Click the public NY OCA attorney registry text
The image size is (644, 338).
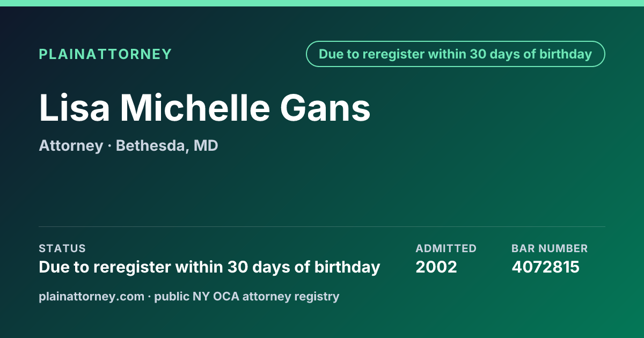(247, 296)
